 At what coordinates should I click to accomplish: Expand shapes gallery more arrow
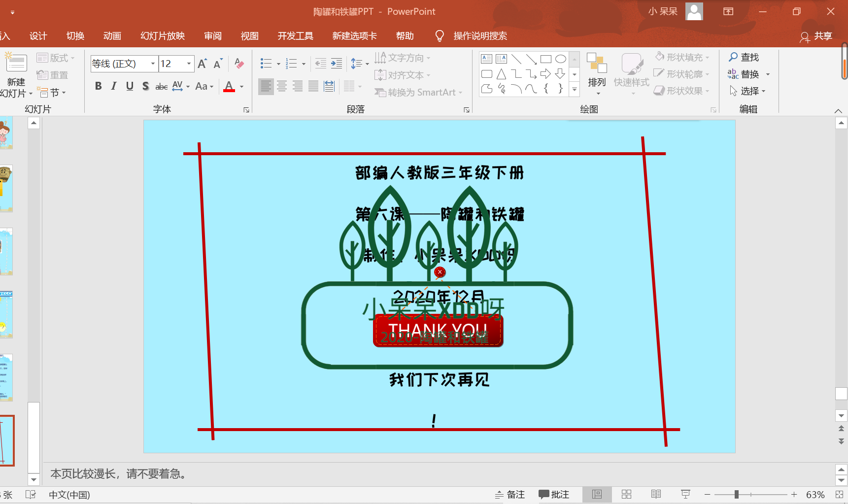(x=575, y=89)
